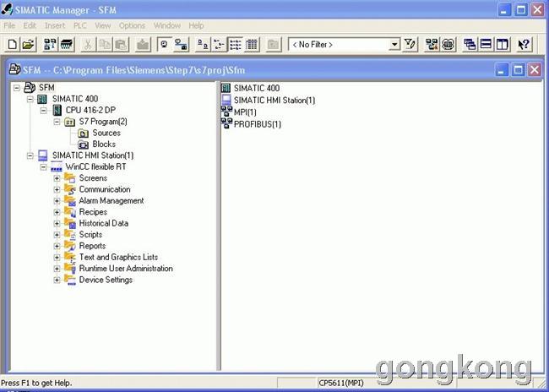
Task: Expand the Historical Data folder
Action: 57,224
